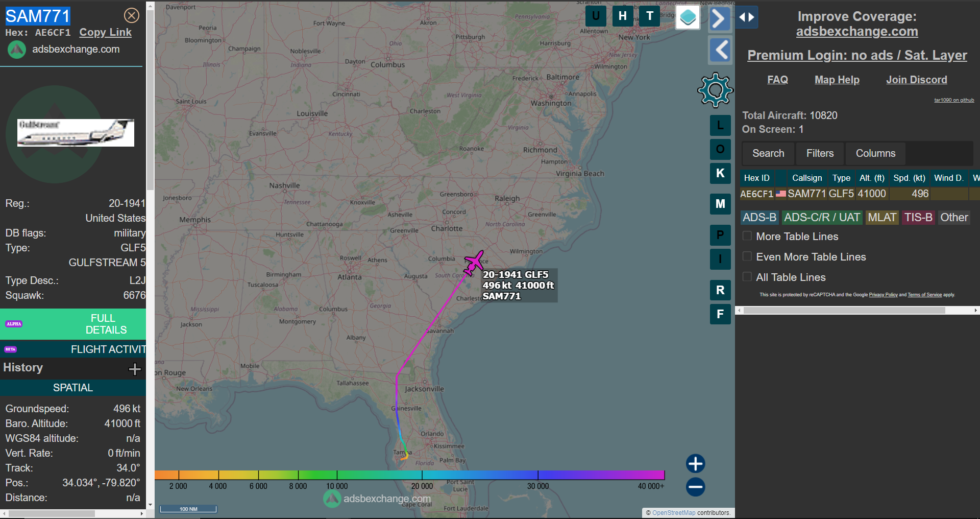The height and width of the screenshot is (519, 980).
Task: Toggle the ADS-C/R / UAT source filter
Action: pos(822,218)
